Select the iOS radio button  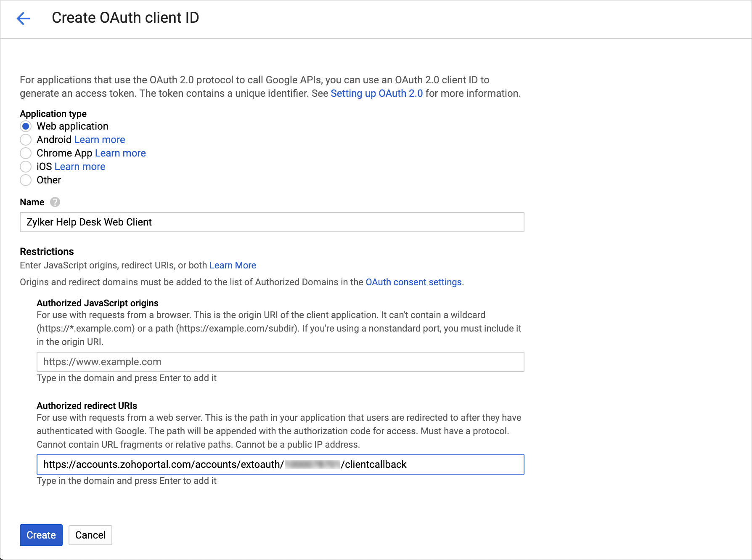tap(26, 167)
